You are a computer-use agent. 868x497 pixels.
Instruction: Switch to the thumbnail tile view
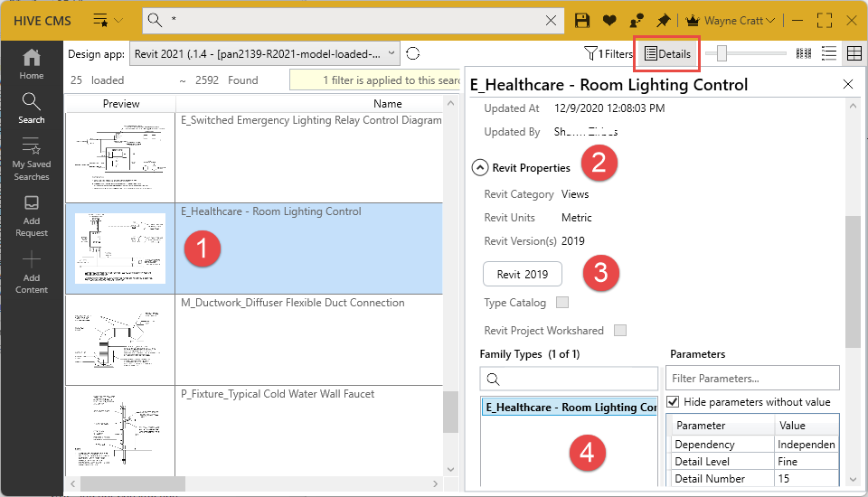803,53
